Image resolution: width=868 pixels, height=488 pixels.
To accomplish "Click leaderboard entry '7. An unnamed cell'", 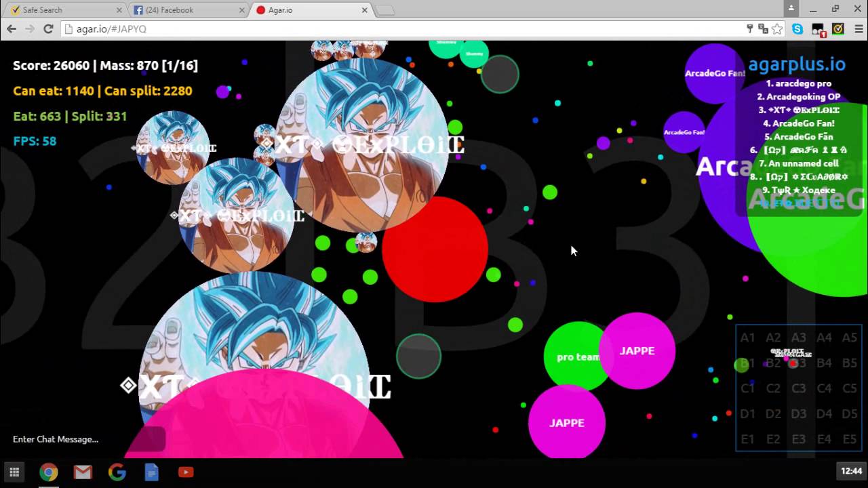I will tap(799, 163).
